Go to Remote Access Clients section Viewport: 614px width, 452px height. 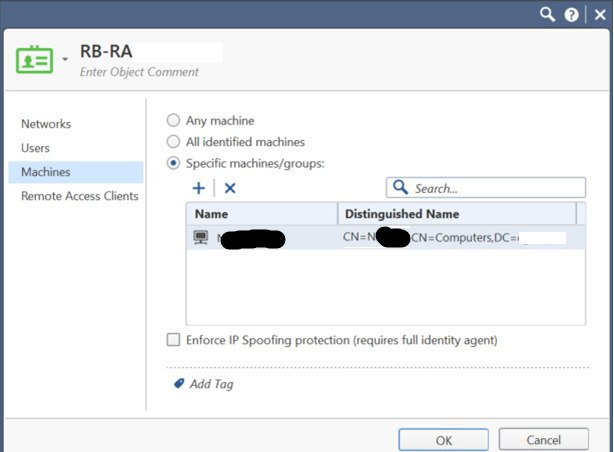pos(80,196)
